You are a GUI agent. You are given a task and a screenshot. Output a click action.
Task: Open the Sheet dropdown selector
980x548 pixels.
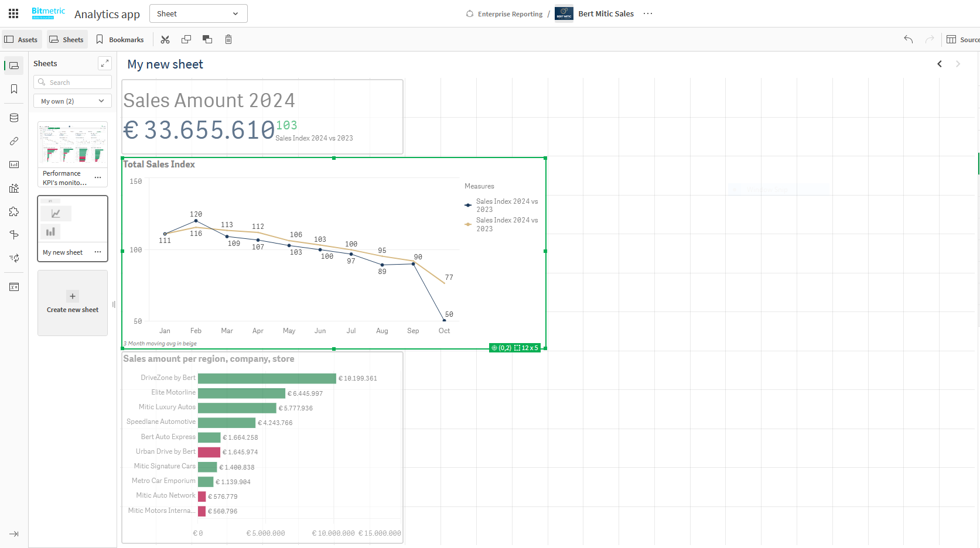(x=199, y=13)
